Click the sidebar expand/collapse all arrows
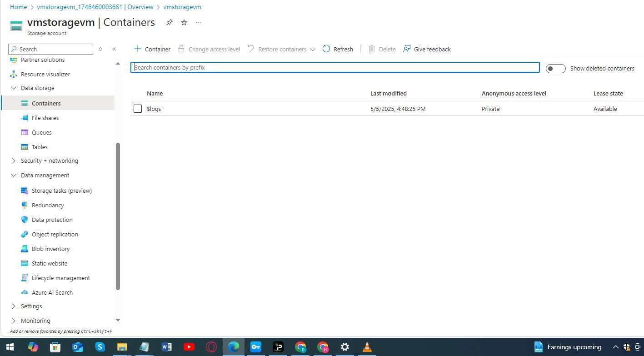644x356 pixels. [x=100, y=49]
